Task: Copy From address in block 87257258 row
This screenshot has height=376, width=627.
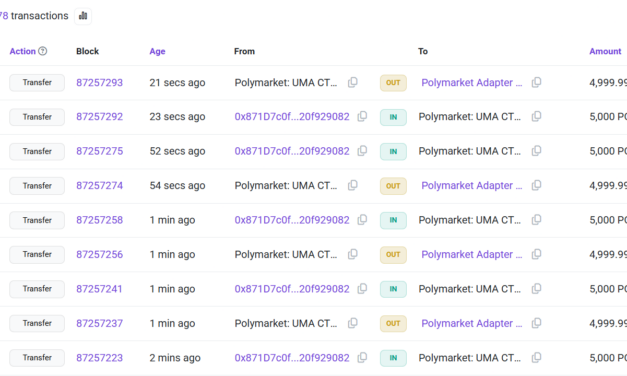Action: 362,220
